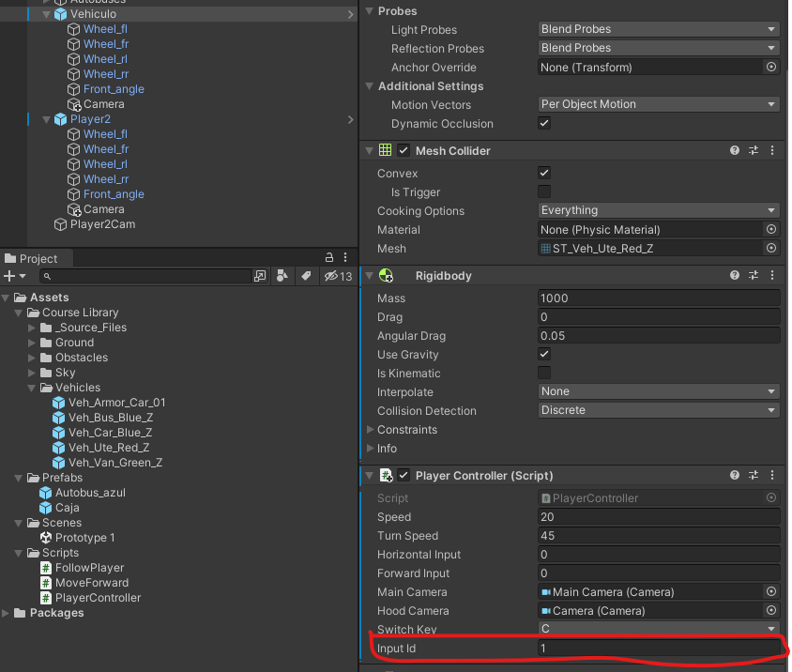Collapse the Vehiculo hierarchy object

(46, 14)
